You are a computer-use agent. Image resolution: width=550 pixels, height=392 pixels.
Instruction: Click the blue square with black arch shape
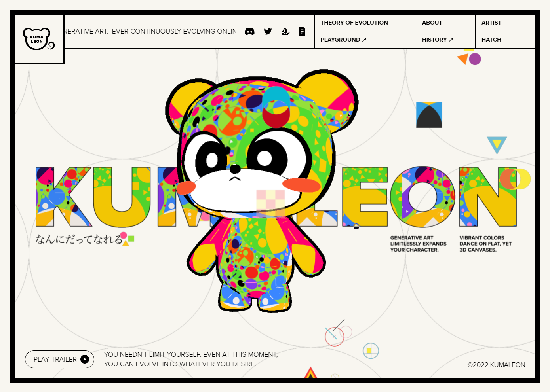click(429, 115)
